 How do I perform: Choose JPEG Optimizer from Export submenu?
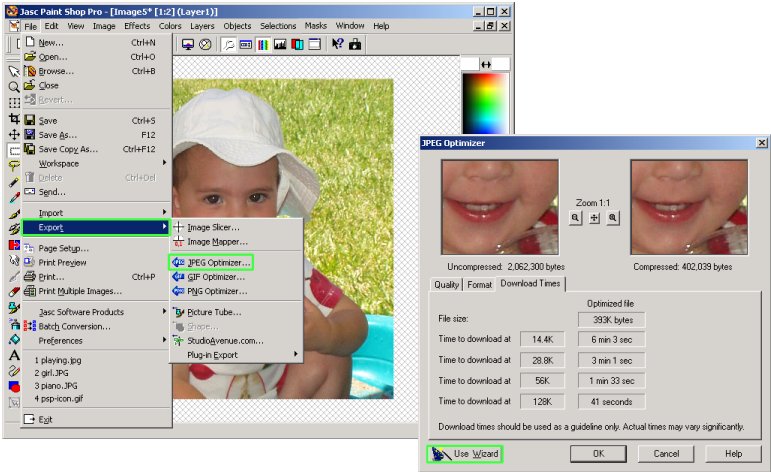click(211, 263)
